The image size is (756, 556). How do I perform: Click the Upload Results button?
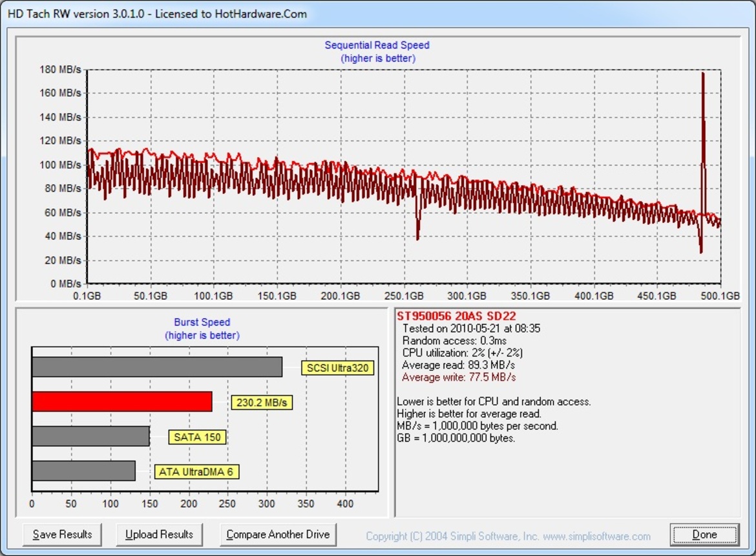coord(159,534)
